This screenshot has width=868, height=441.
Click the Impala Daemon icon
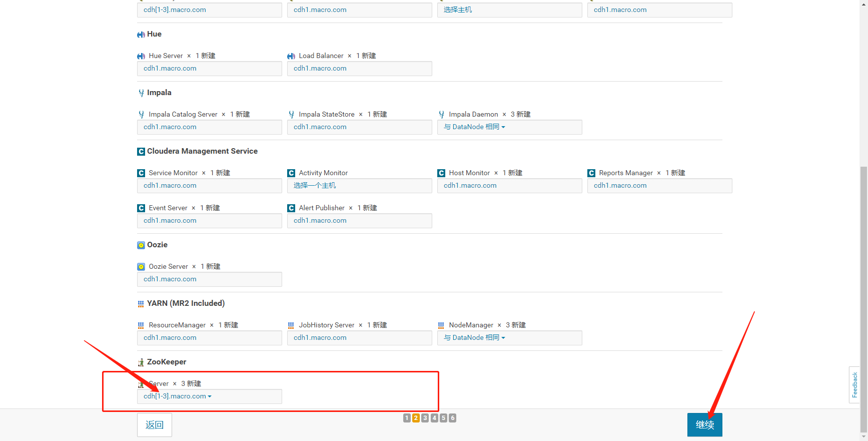441,115
